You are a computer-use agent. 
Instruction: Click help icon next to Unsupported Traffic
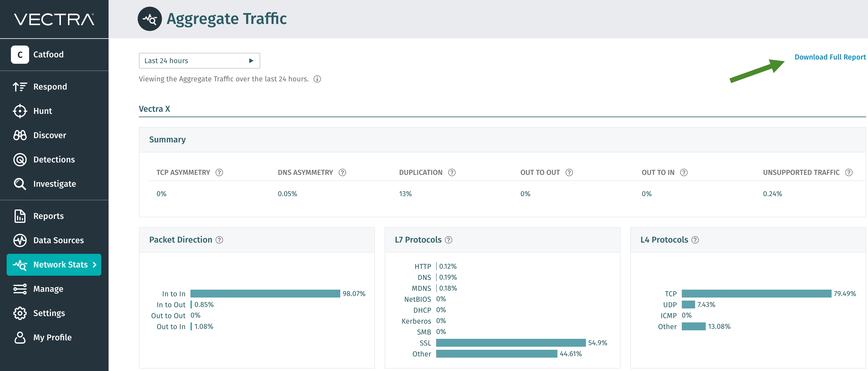point(849,172)
